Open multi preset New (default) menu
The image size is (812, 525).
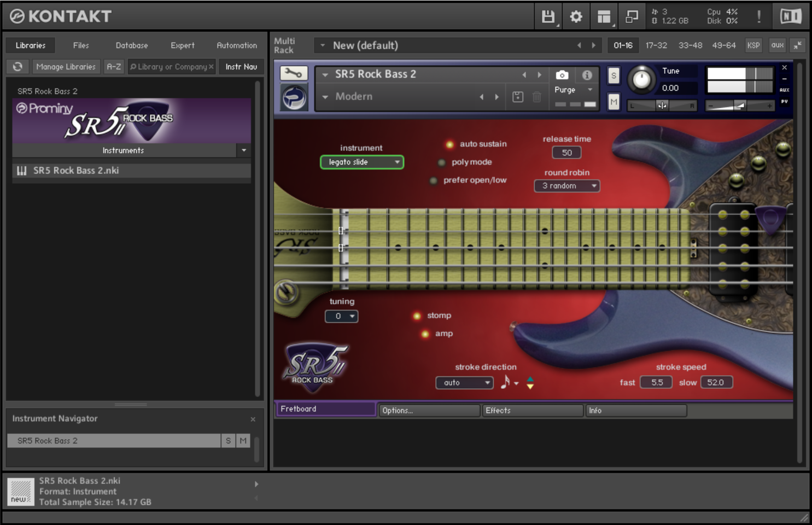[x=323, y=45]
